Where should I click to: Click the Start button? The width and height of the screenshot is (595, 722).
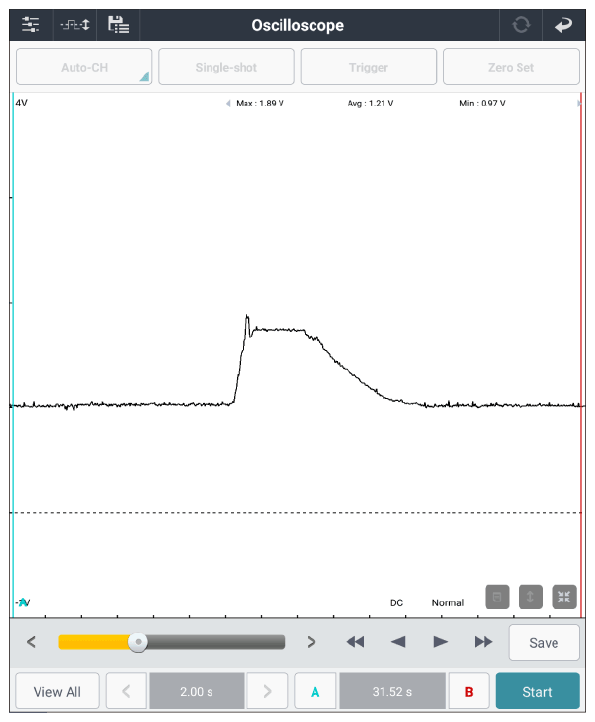click(537, 691)
